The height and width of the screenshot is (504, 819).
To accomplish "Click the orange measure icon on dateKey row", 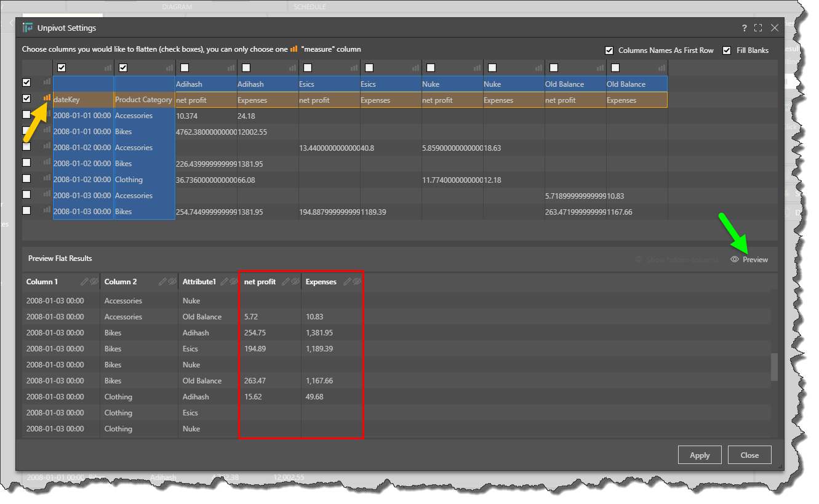I will [47, 98].
